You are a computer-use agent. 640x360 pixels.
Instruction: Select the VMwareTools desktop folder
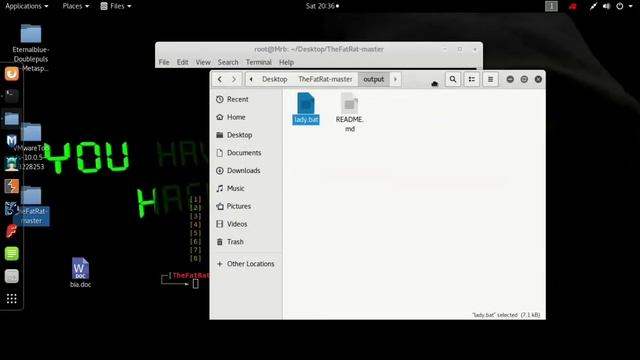point(31,147)
